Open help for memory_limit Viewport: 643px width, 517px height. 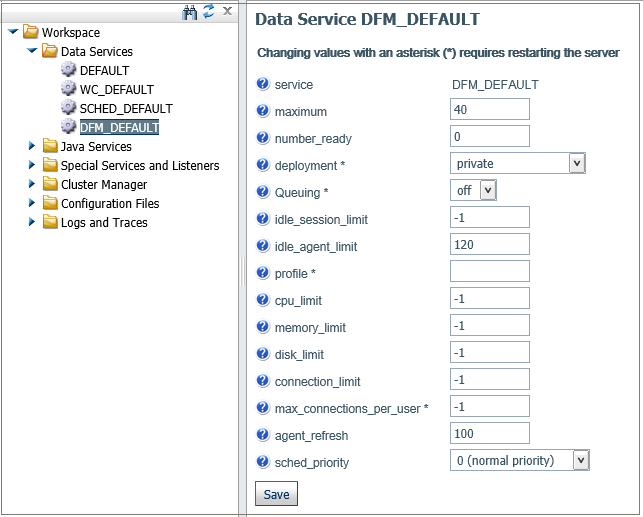pos(263,327)
